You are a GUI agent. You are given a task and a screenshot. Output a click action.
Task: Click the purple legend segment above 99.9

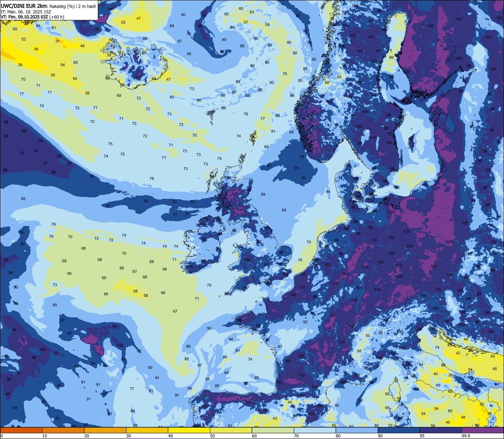pos(482,430)
